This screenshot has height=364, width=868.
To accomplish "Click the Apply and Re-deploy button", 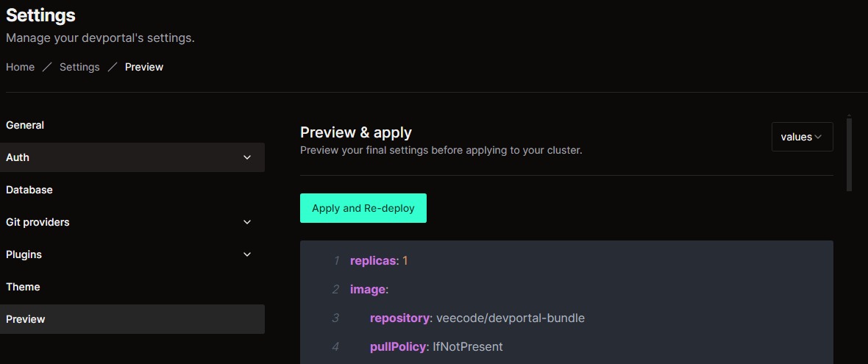I will point(363,208).
